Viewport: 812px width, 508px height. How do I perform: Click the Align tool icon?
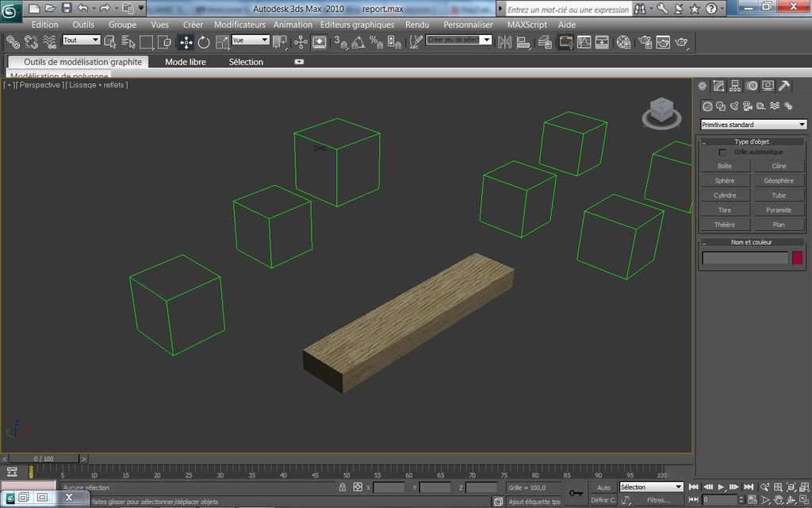point(523,42)
